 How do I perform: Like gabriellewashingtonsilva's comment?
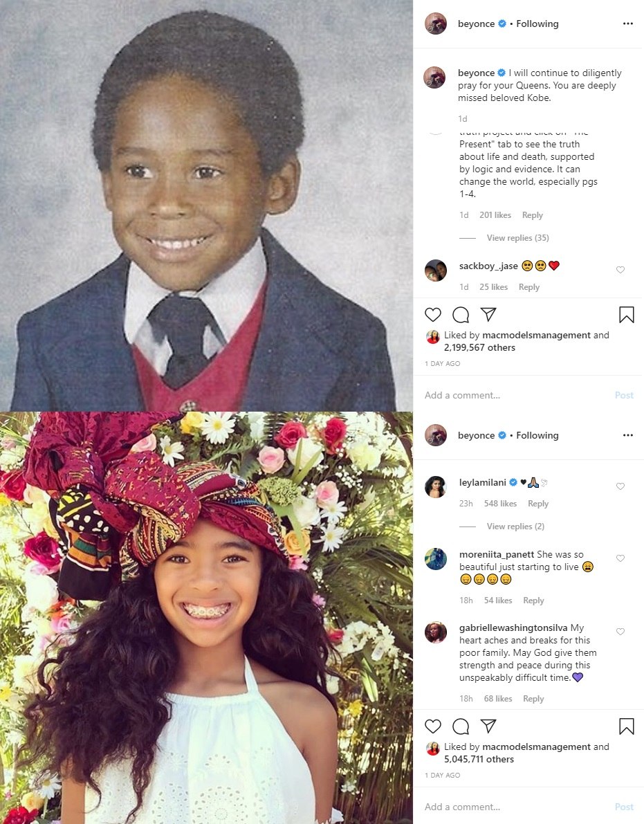point(620,632)
